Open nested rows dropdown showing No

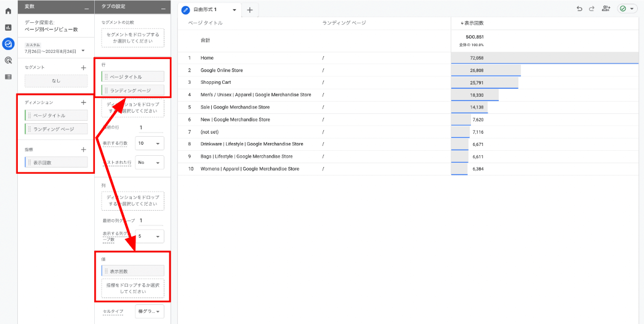click(x=150, y=163)
